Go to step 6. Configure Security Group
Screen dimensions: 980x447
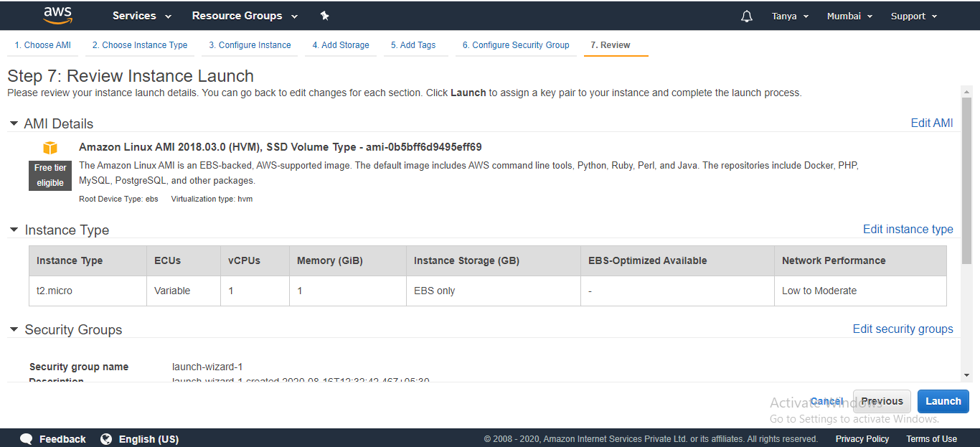(x=516, y=44)
